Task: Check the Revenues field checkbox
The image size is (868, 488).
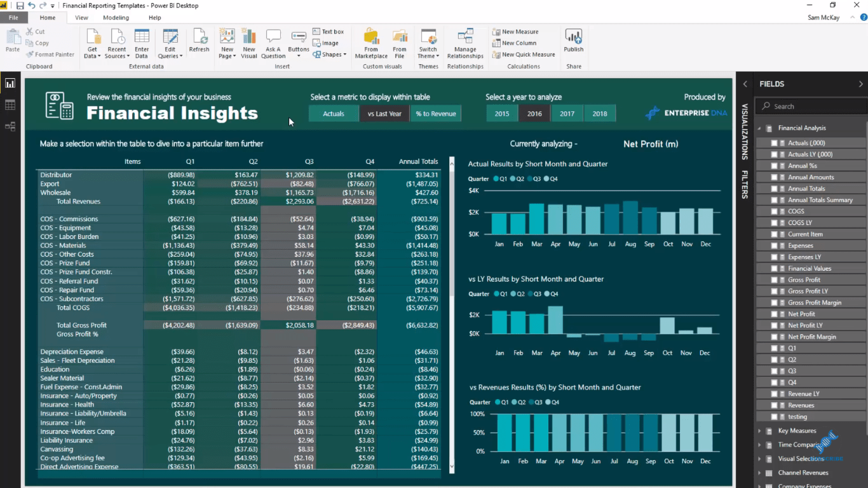Action: [x=774, y=405]
